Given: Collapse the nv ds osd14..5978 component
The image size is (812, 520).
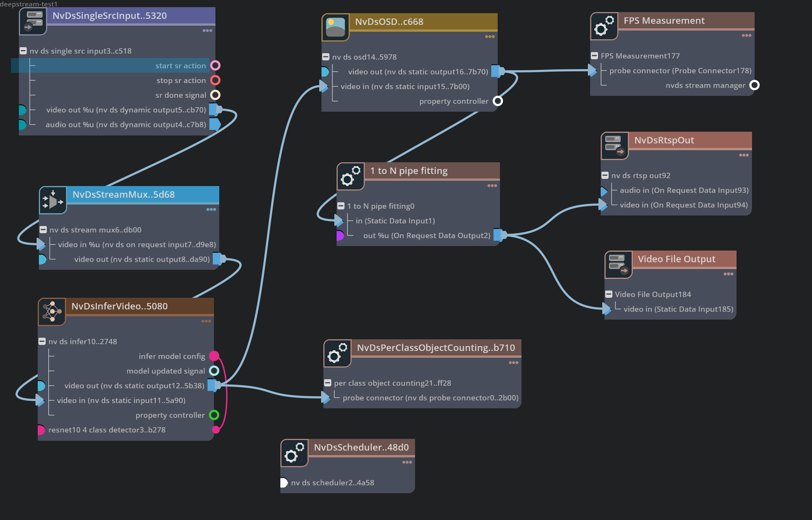Looking at the screenshot, I should pyautogui.click(x=326, y=57).
